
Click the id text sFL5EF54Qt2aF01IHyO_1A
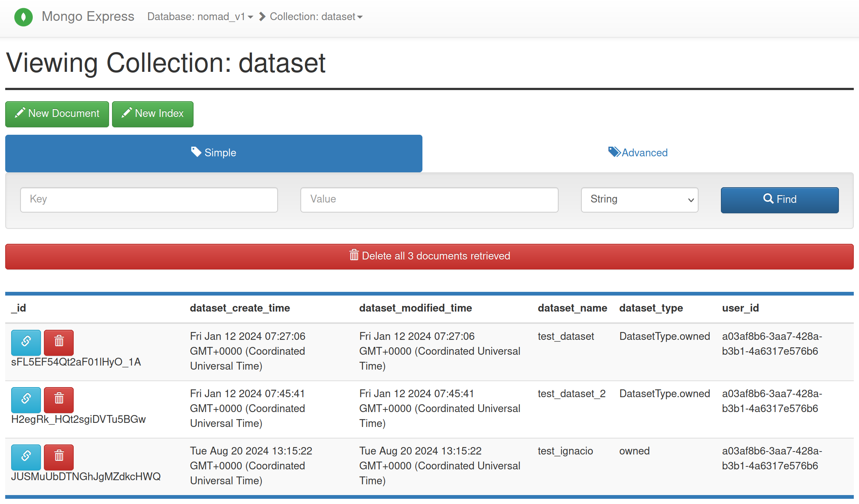click(x=76, y=362)
